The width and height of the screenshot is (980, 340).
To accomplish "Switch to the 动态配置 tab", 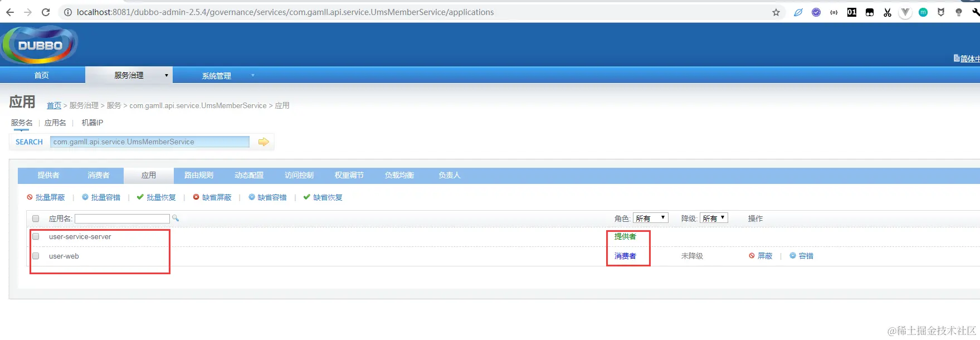I will [249, 175].
